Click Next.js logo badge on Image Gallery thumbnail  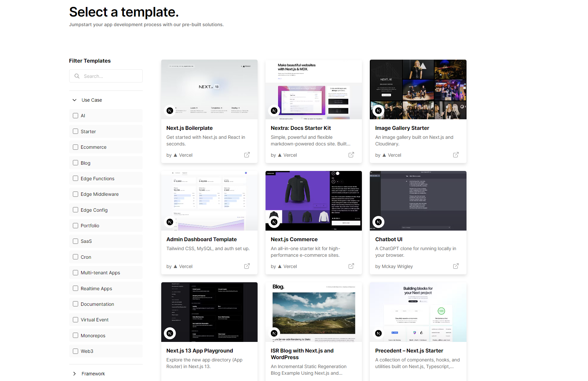378,111
